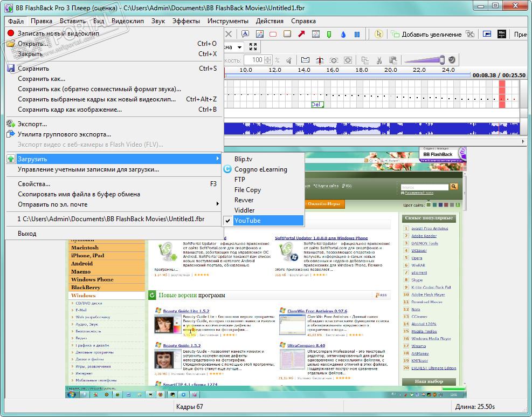Select Экспорт... menu entry

(x=114, y=124)
